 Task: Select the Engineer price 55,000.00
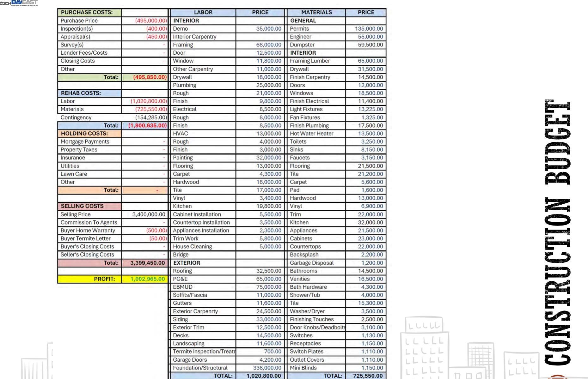click(370, 37)
